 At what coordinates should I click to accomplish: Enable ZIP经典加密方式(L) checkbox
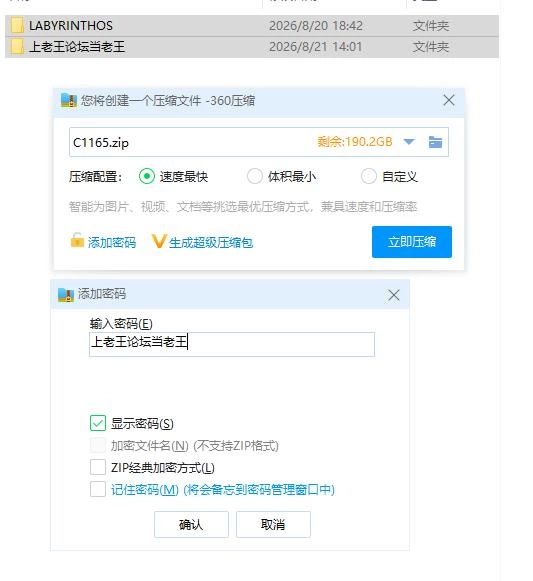98,467
